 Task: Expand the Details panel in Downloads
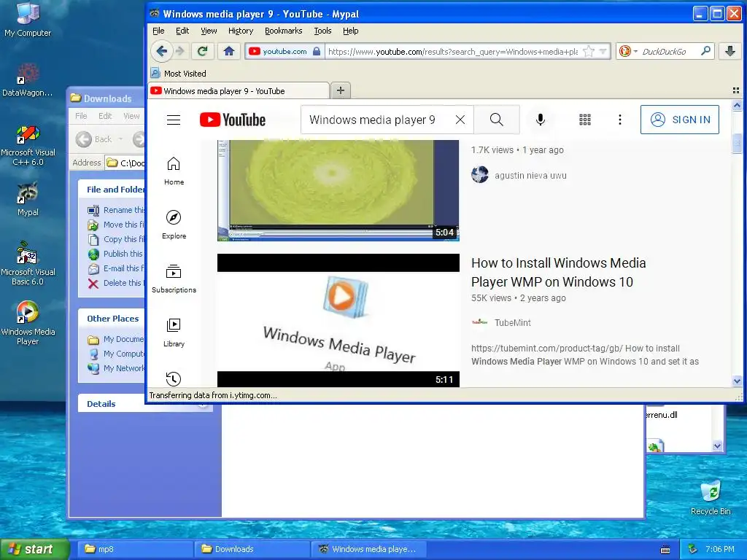coord(204,404)
